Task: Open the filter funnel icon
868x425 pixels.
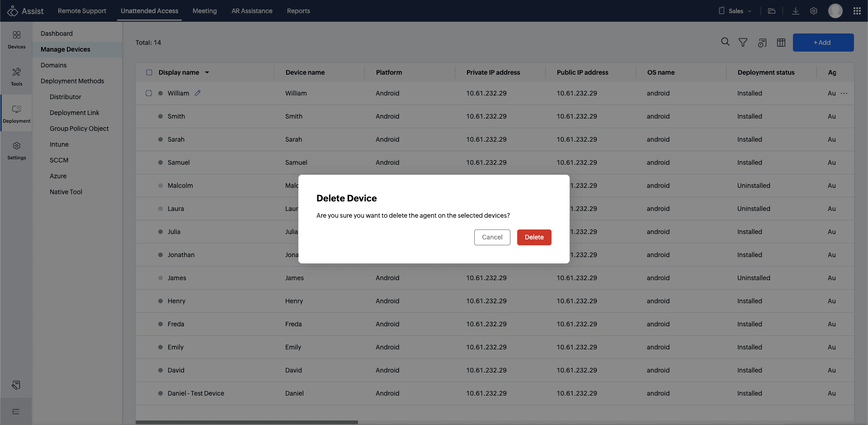Action: point(743,43)
